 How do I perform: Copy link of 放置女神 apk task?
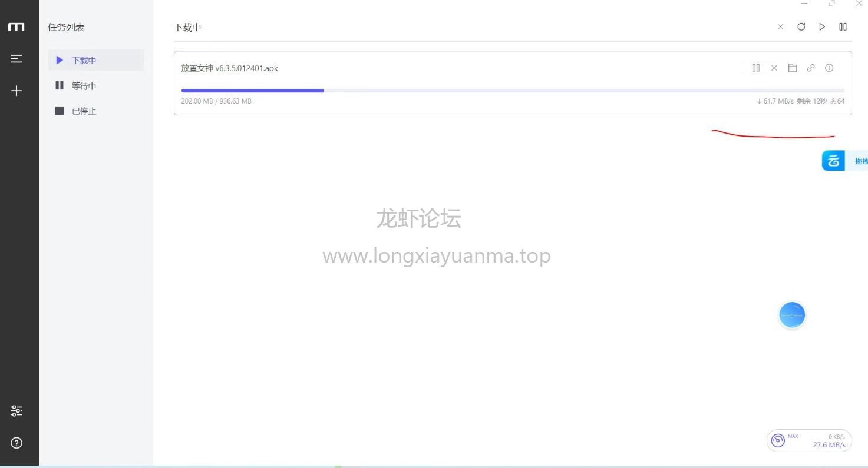(811, 68)
